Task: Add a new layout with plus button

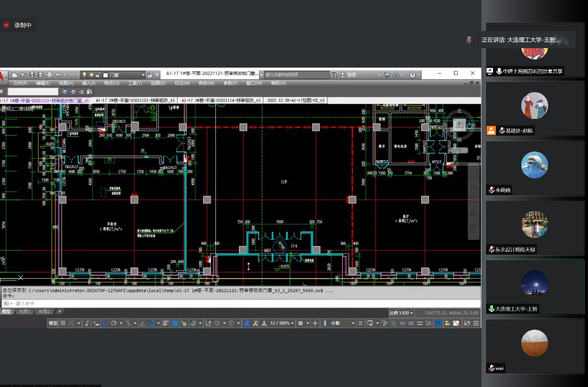Action: [59, 312]
